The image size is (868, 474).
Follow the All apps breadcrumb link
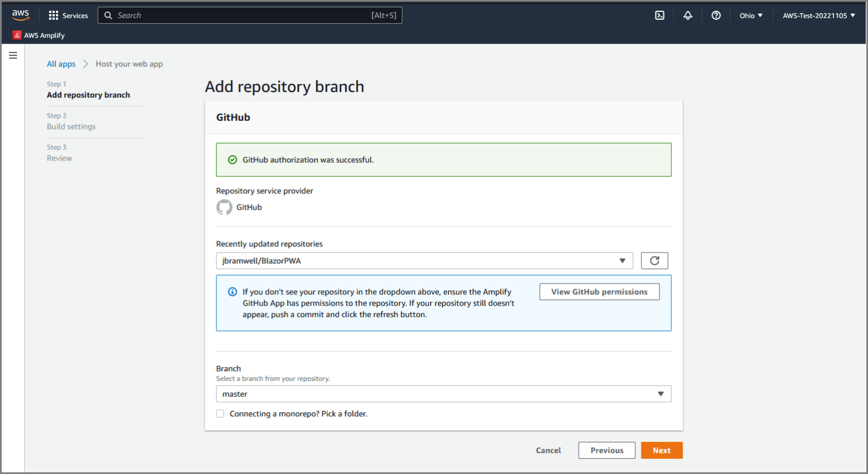tap(60, 64)
